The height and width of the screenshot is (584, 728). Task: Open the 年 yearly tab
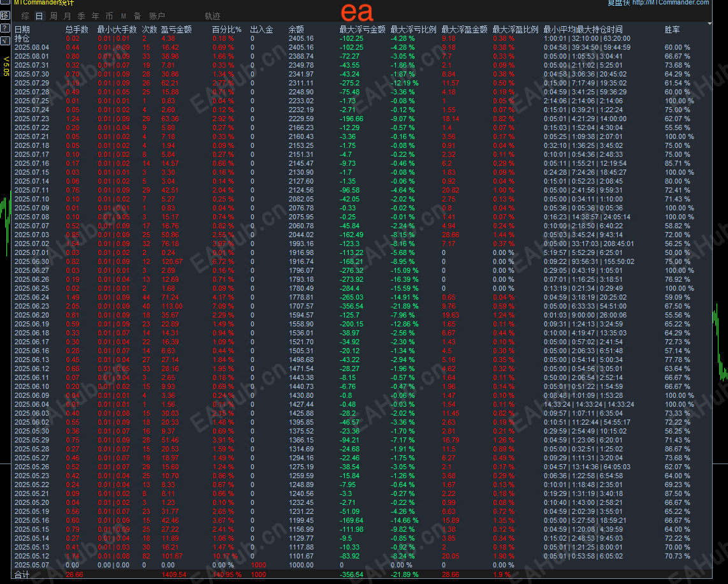[95, 16]
